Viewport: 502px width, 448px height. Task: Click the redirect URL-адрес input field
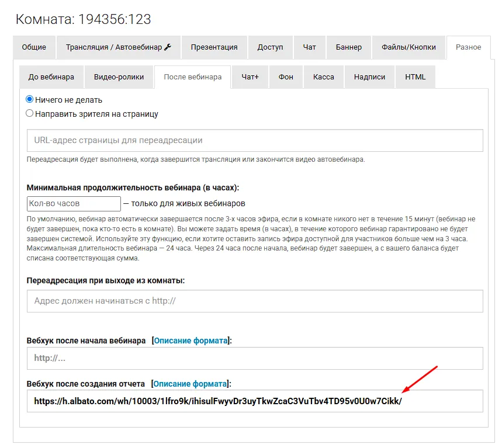[255, 141]
